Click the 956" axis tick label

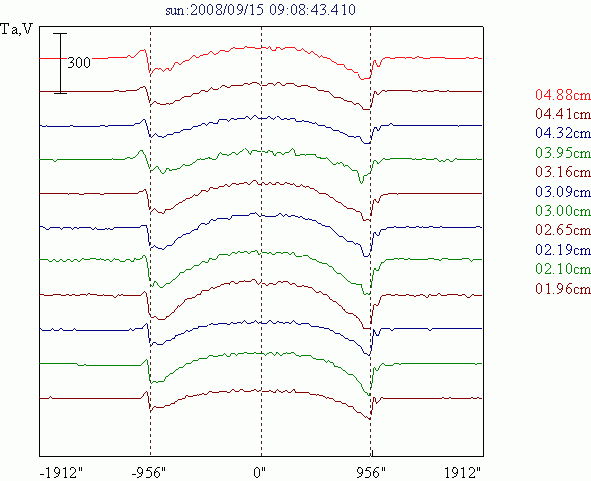371,472
